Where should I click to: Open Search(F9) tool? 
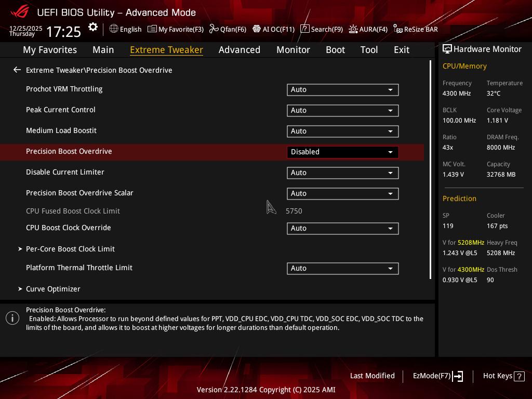305,29
